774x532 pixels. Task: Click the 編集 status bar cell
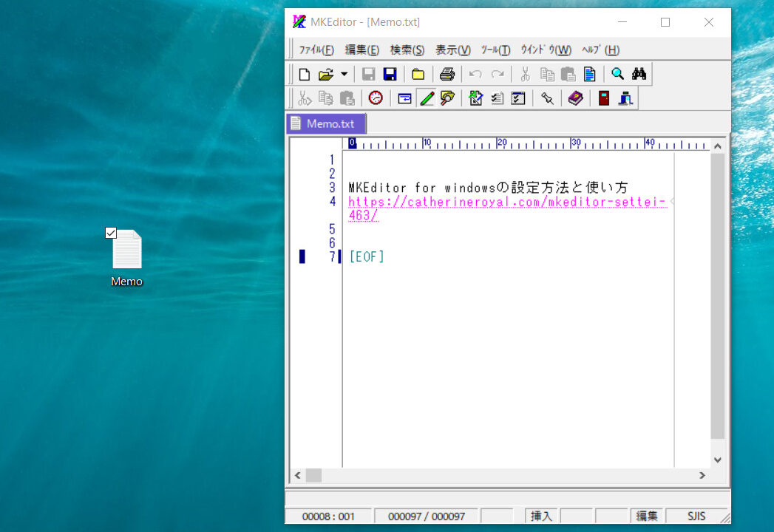point(647,516)
